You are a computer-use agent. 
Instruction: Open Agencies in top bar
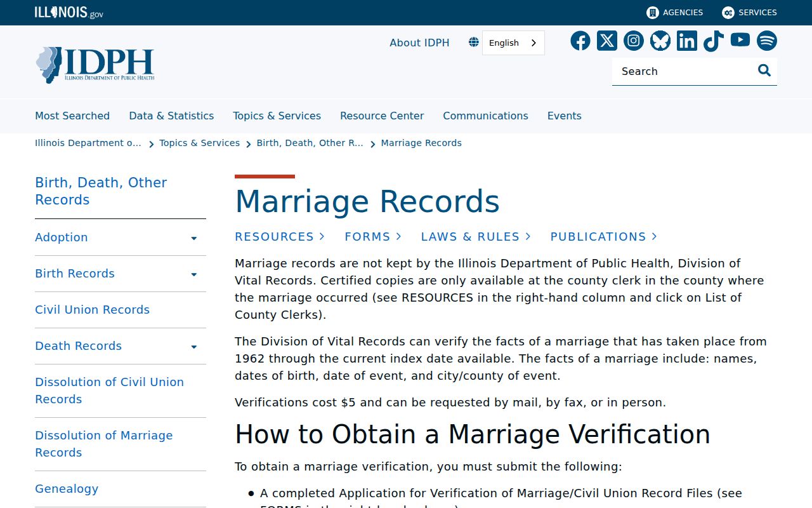[x=675, y=13]
